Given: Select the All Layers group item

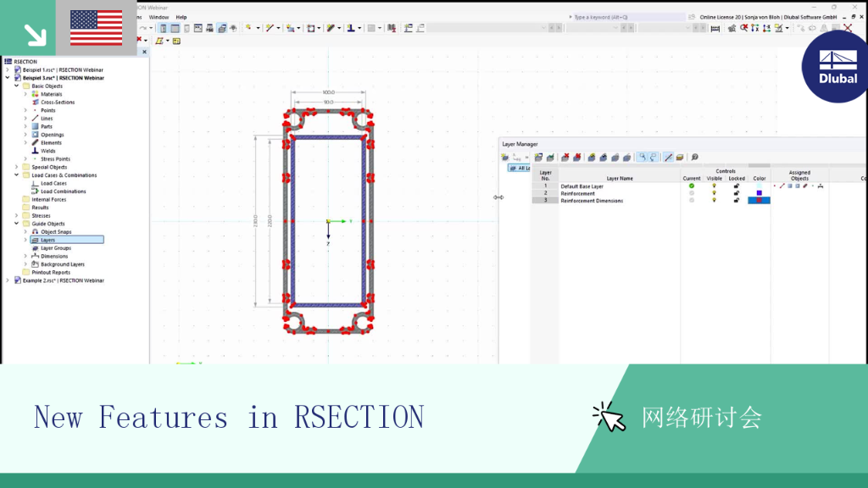Looking at the screenshot, I should tap(520, 168).
